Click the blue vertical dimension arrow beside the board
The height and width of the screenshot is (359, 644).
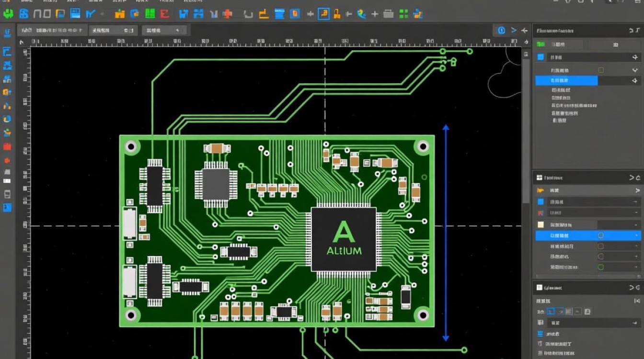click(446, 233)
